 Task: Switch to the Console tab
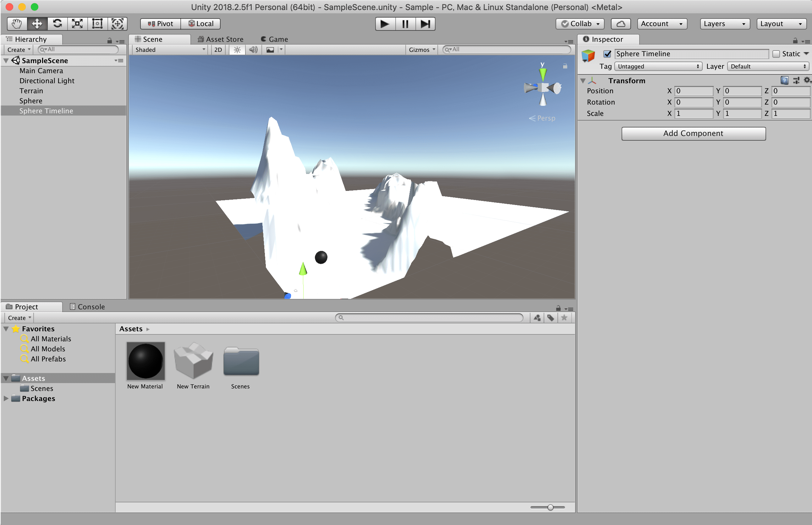[x=87, y=307]
